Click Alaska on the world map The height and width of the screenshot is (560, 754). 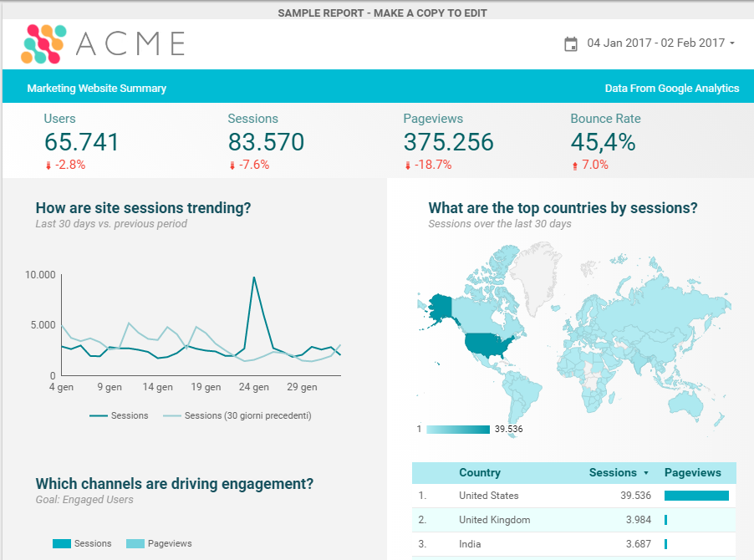[440, 308]
